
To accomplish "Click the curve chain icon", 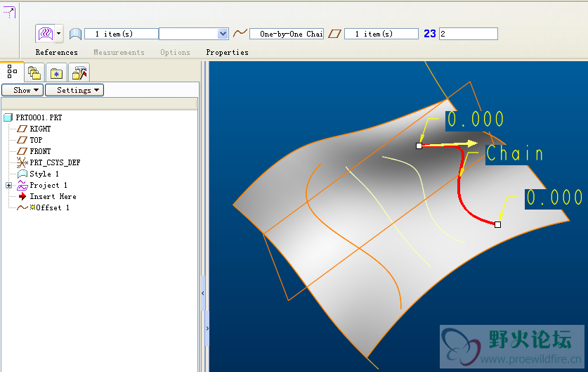I will [240, 34].
